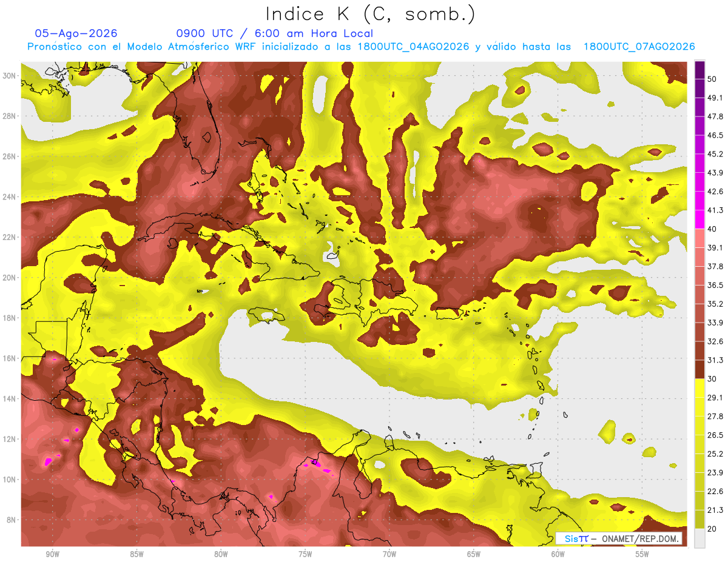Pick the bright magenta colorbar segment between 40 and 41.3
Image resolution: width=728 pixels, height=562 pixels.
click(699, 219)
